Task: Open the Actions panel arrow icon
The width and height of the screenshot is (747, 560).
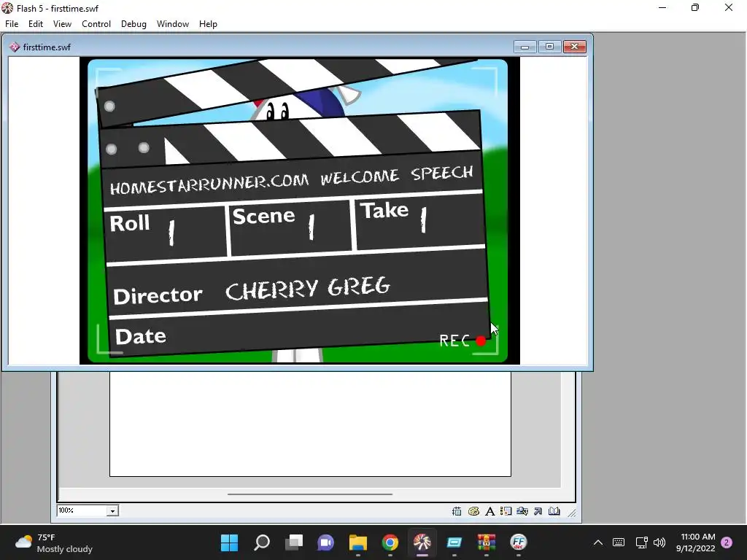Action: [x=538, y=511]
